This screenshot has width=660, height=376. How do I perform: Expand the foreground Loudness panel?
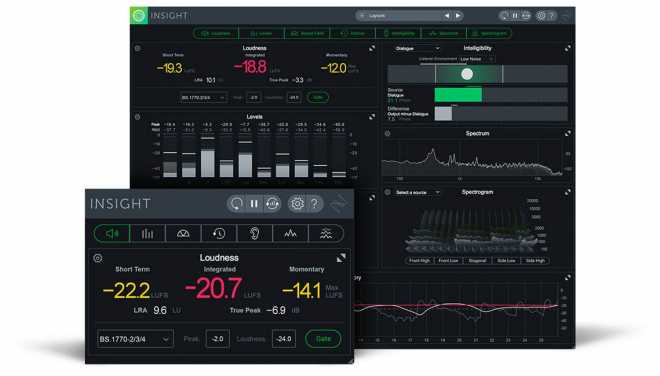341,258
